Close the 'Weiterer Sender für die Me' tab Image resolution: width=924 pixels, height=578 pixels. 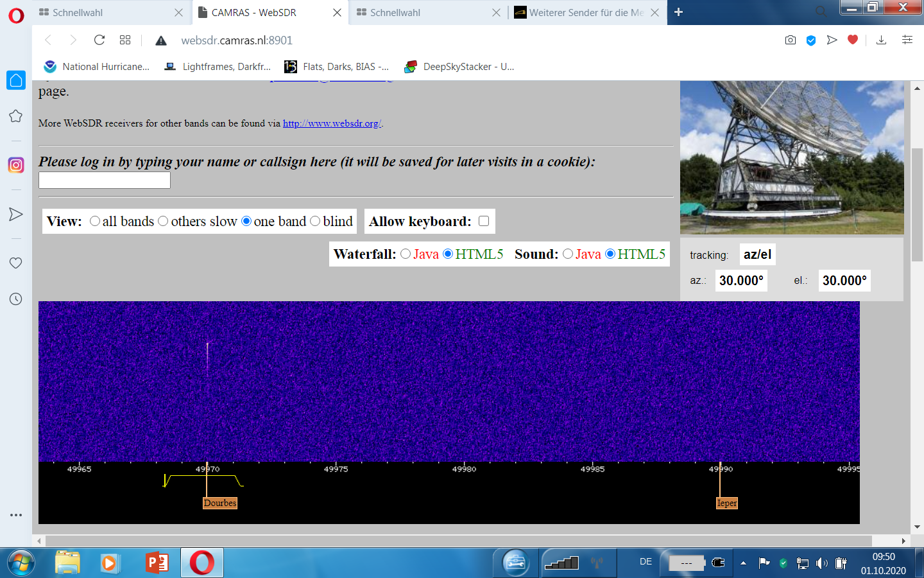654,12
